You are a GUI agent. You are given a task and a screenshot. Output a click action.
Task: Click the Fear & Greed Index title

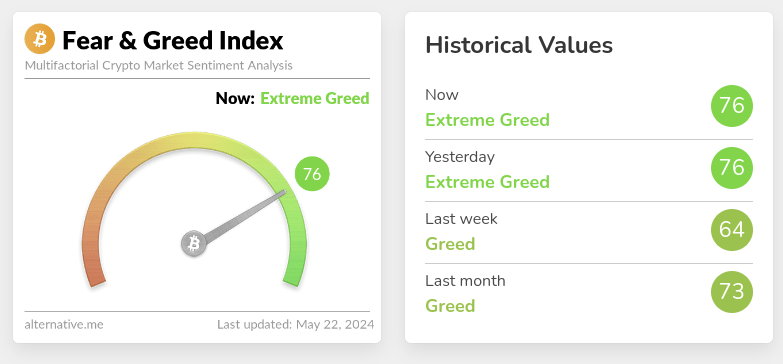(172, 40)
